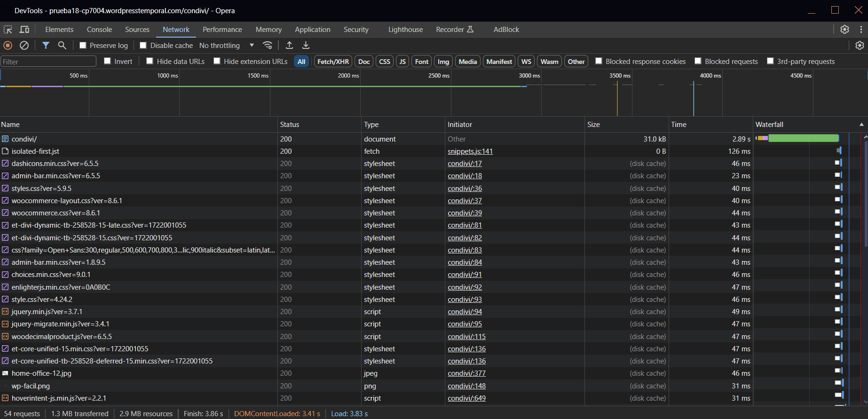Click Export HAR download icon
868x419 pixels.
click(306, 45)
